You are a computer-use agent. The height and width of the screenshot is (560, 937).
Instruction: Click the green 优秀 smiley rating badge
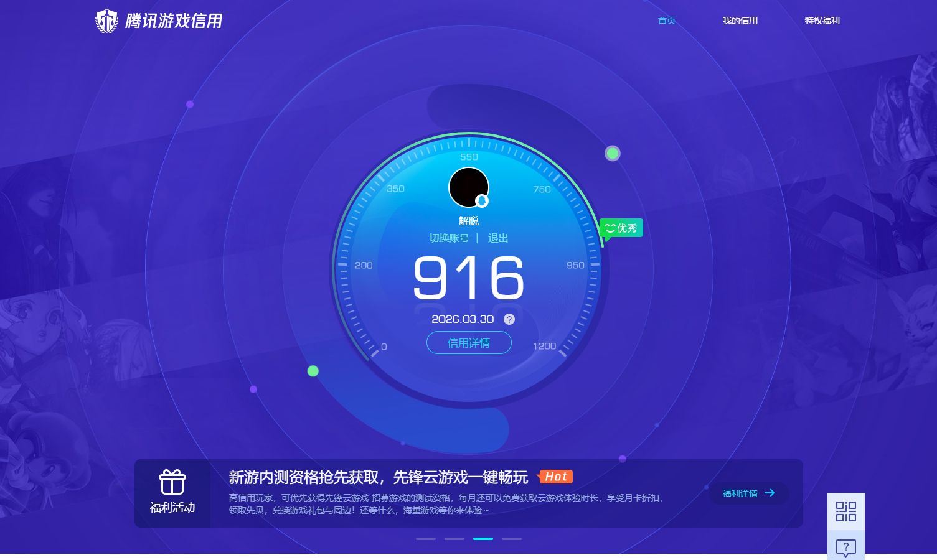click(621, 228)
